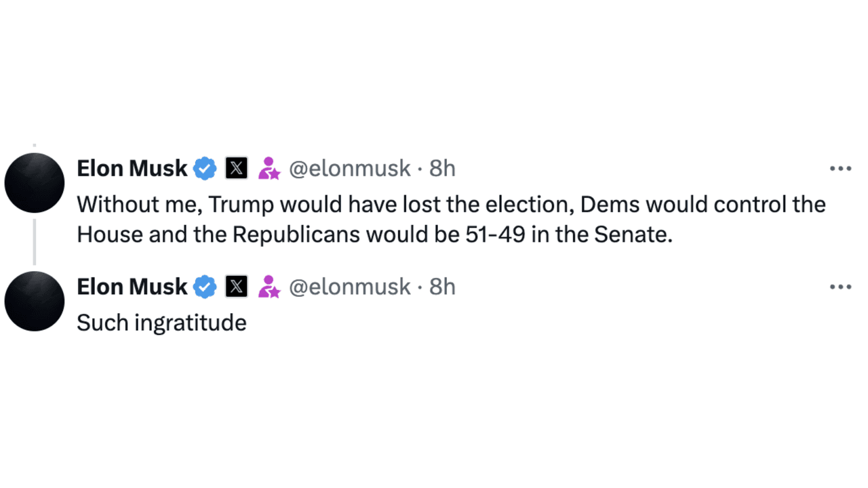The height and width of the screenshot is (488, 868).
Task: Click the Elon Musk display name on the first tweet
Action: click(x=132, y=168)
